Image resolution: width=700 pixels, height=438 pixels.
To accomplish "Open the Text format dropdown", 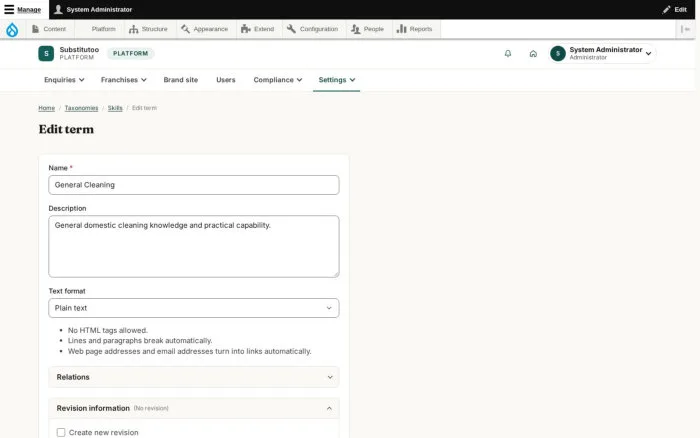I will [194, 308].
